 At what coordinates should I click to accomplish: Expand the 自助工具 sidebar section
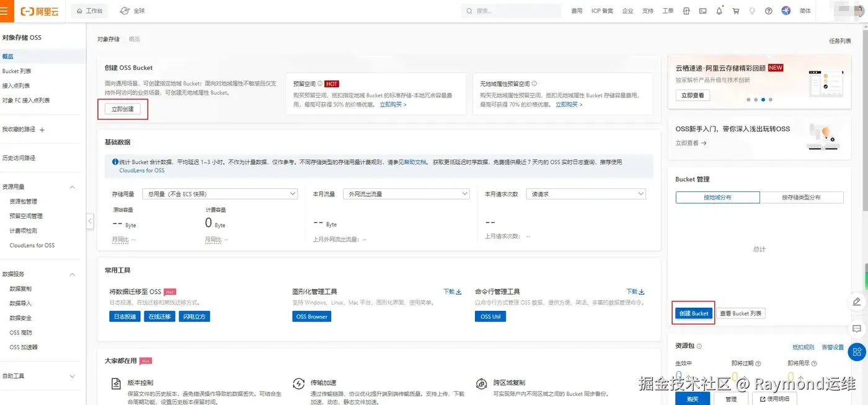pos(72,376)
